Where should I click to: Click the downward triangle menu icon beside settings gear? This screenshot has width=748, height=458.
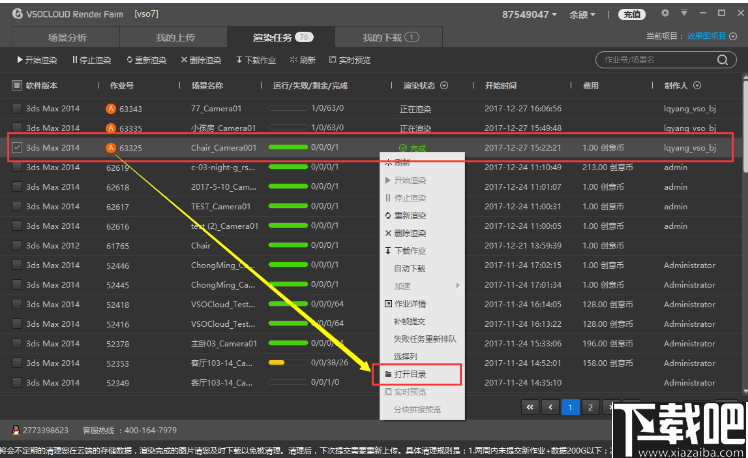click(x=684, y=13)
